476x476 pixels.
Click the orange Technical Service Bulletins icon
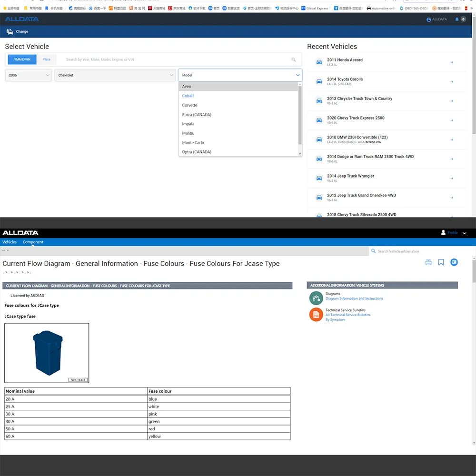(316, 315)
